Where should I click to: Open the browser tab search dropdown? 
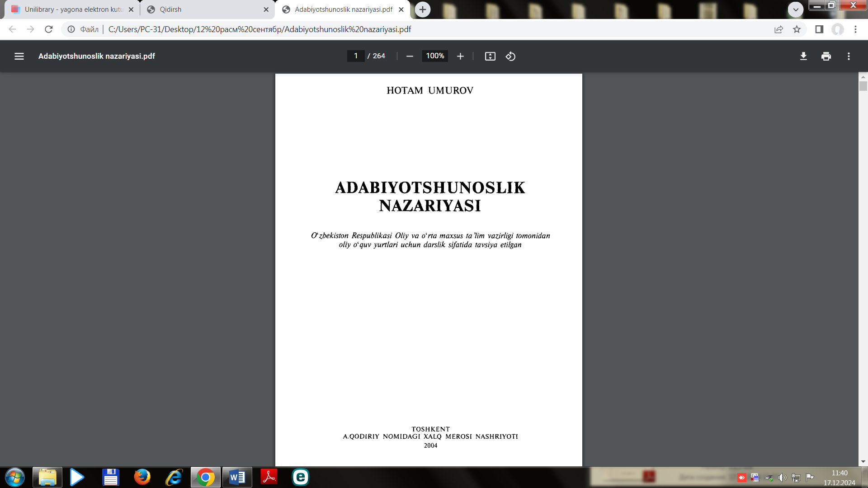click(795, 9)
